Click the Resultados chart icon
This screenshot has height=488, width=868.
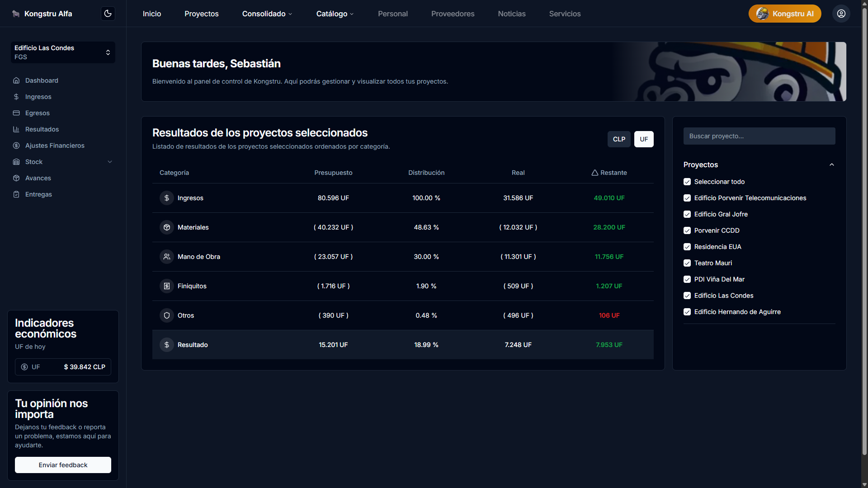click(16, 129)
